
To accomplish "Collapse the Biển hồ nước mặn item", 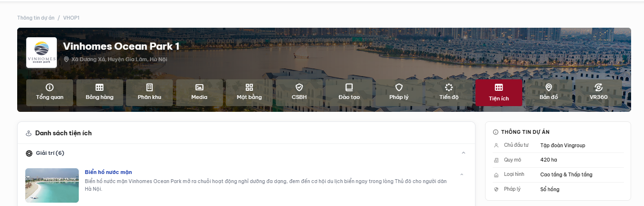I will click(462, 174).
